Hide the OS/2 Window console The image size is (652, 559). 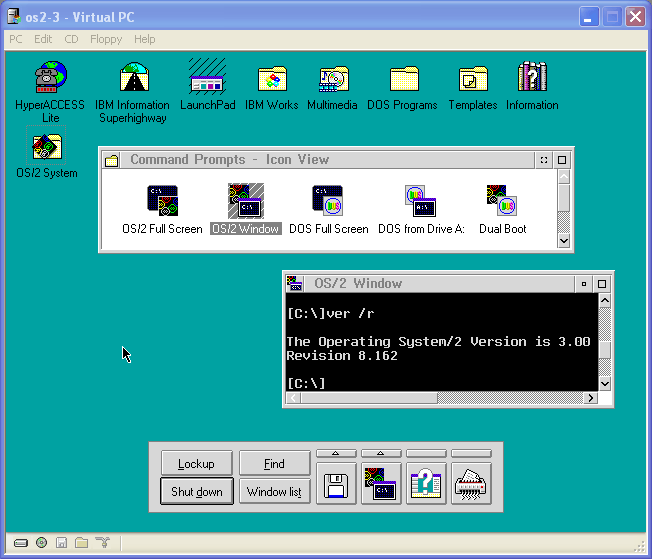point(583,284)
